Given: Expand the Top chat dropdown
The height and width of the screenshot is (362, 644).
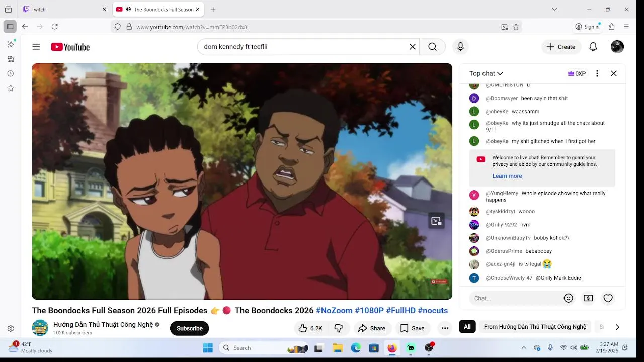Looking at the screenshot, I should 486,73.
